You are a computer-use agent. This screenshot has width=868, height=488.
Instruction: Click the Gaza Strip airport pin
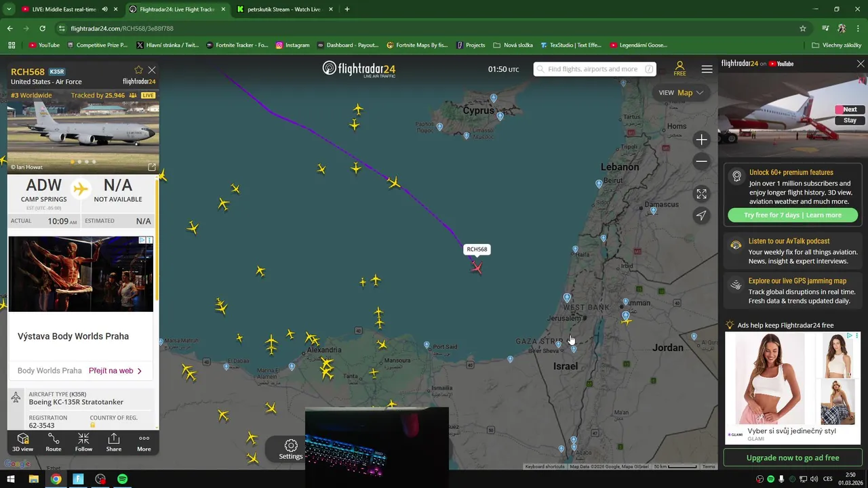coord(558,344)
